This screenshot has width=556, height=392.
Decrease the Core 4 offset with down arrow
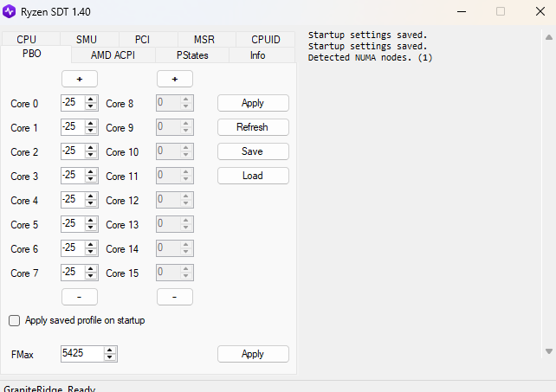(91, 203)
